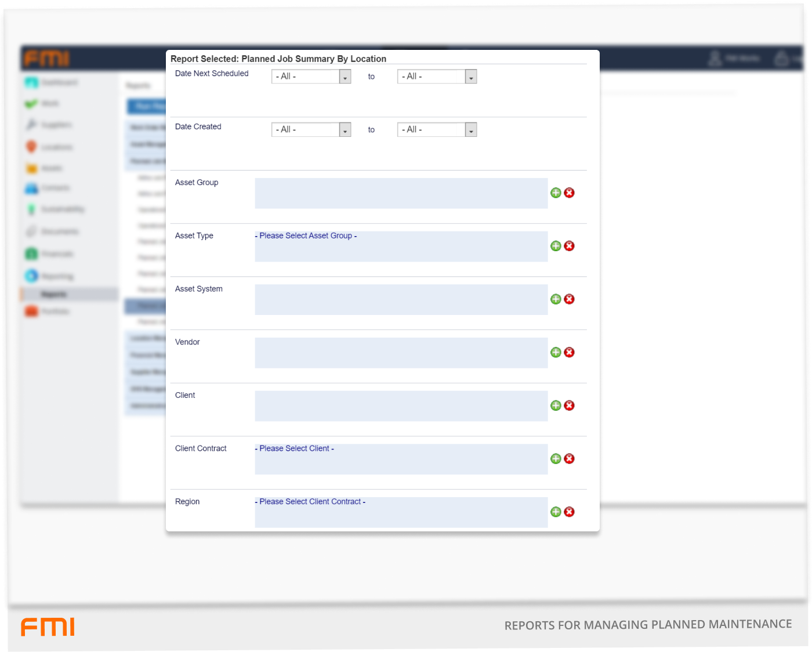812x652 pixels.
Task: Add a Client using green plus icon
Action: (556, 405)
